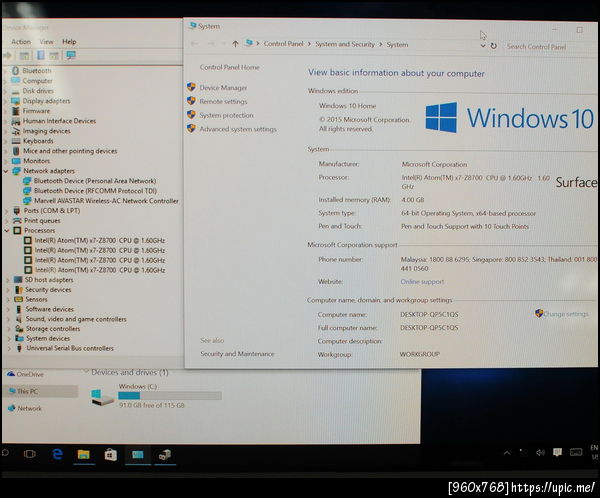Expand Universal Serial Bus controllers node
Viewport: 600px width, 498px height.
click(x=10, y=348)
